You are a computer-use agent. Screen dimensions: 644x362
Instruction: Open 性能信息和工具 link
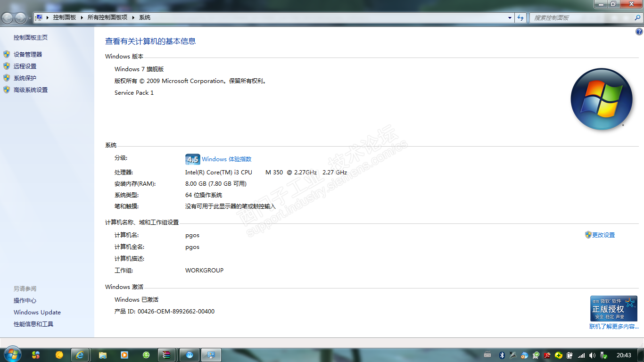click(33, 324)
